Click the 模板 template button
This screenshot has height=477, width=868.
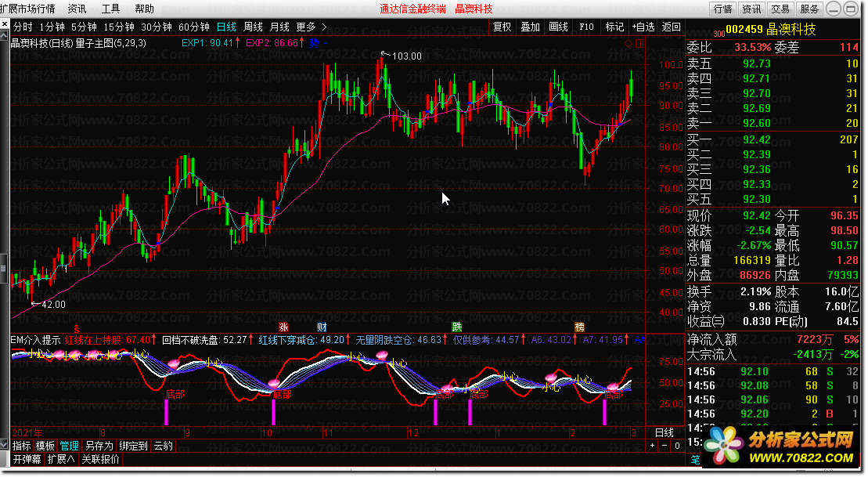click(x=45, y=446)
